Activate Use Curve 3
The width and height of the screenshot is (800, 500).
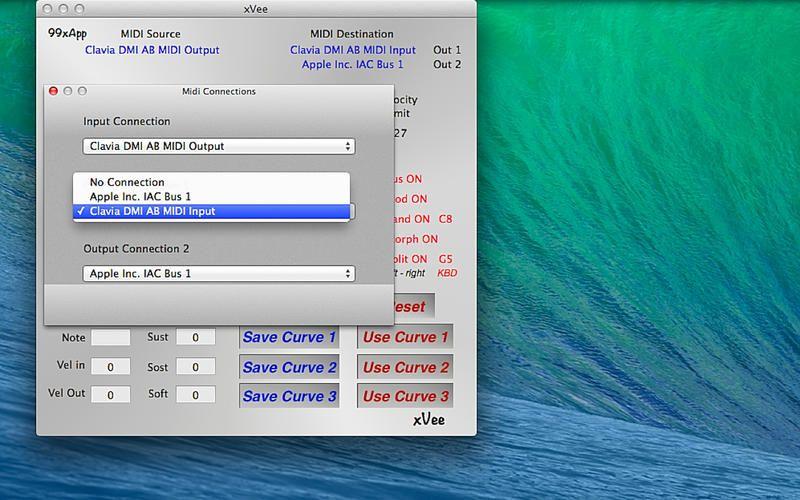405,396
